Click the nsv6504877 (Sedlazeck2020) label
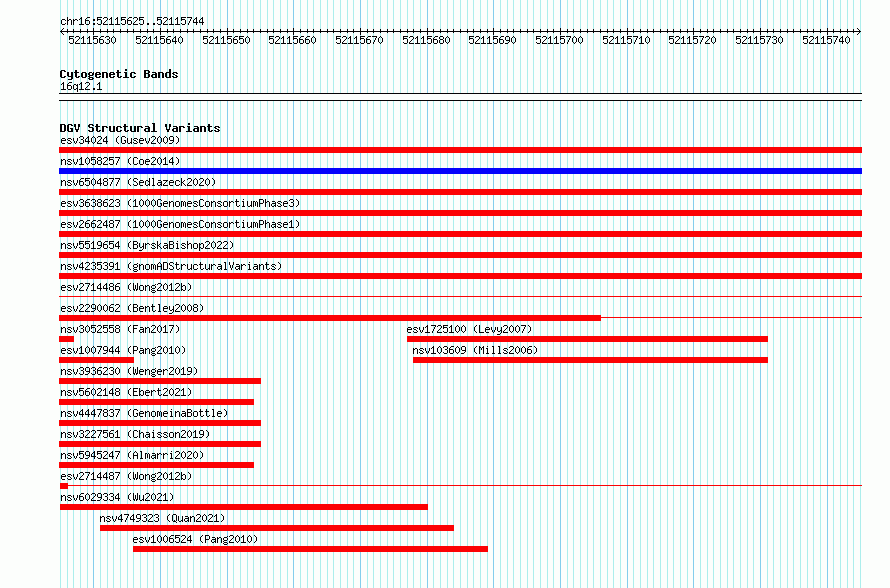The height and width of the screenshot is (588, 890). (x=138, y=182)
